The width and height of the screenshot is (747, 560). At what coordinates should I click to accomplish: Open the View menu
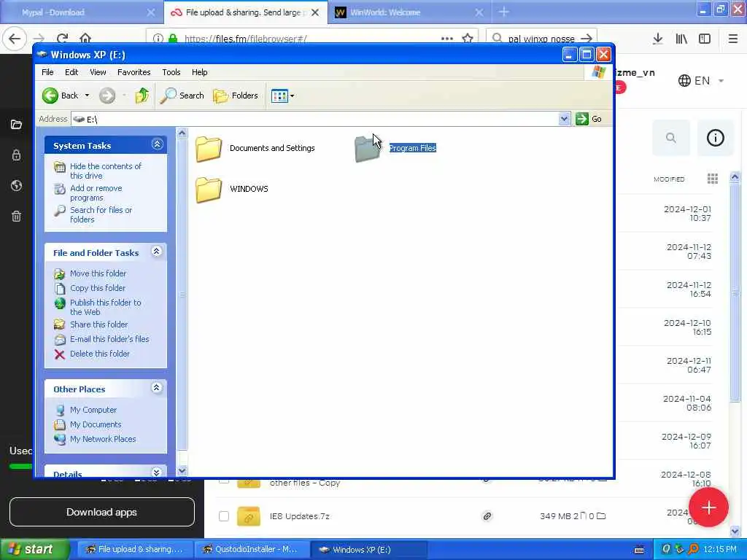click(x=98, y=72)
